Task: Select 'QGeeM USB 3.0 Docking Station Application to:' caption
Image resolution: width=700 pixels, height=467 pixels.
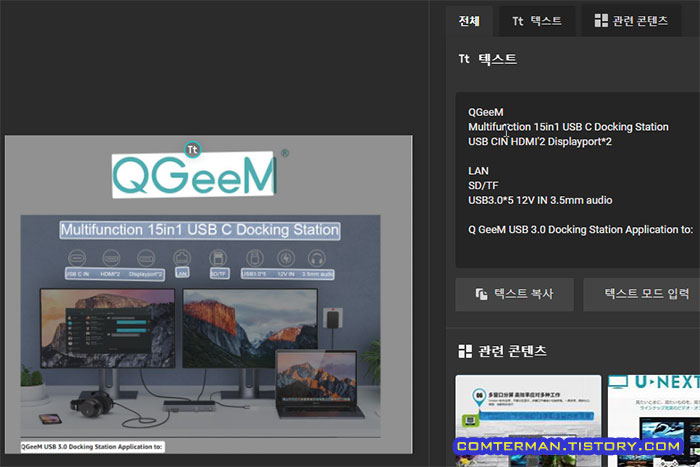Action: point(92,446)
